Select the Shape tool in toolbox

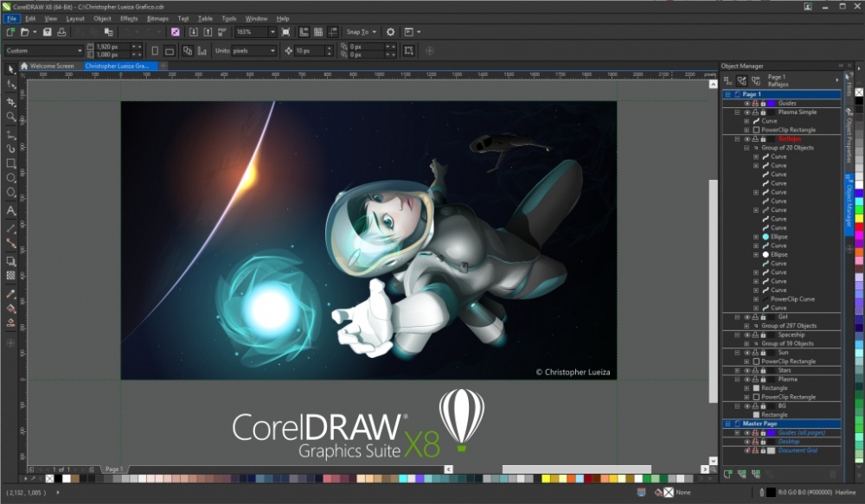(10, 85)
